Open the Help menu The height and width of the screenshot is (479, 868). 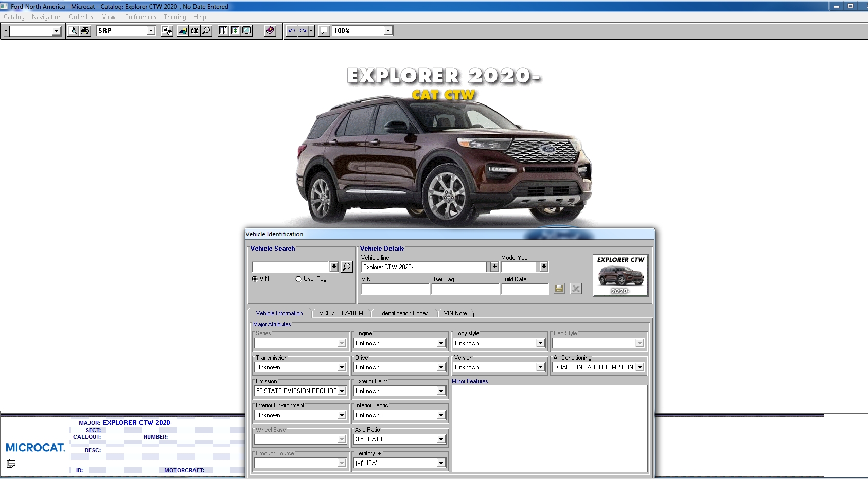point(200,17)
